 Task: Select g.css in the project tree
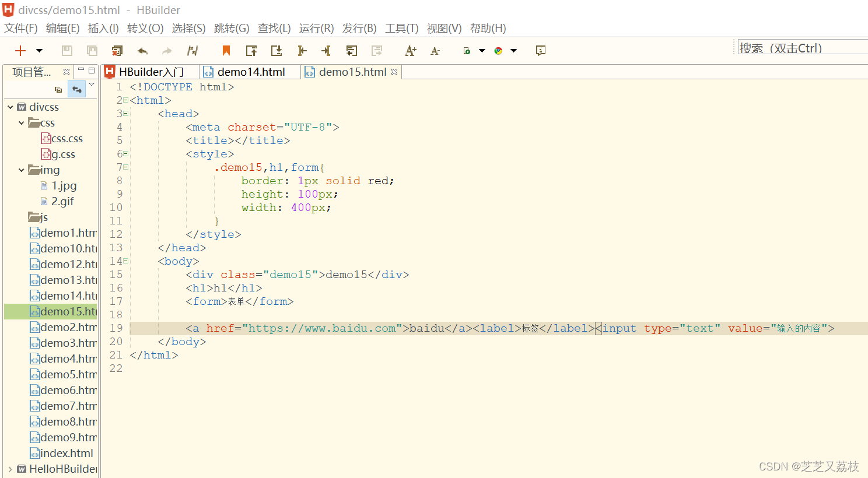coord(58,154)
